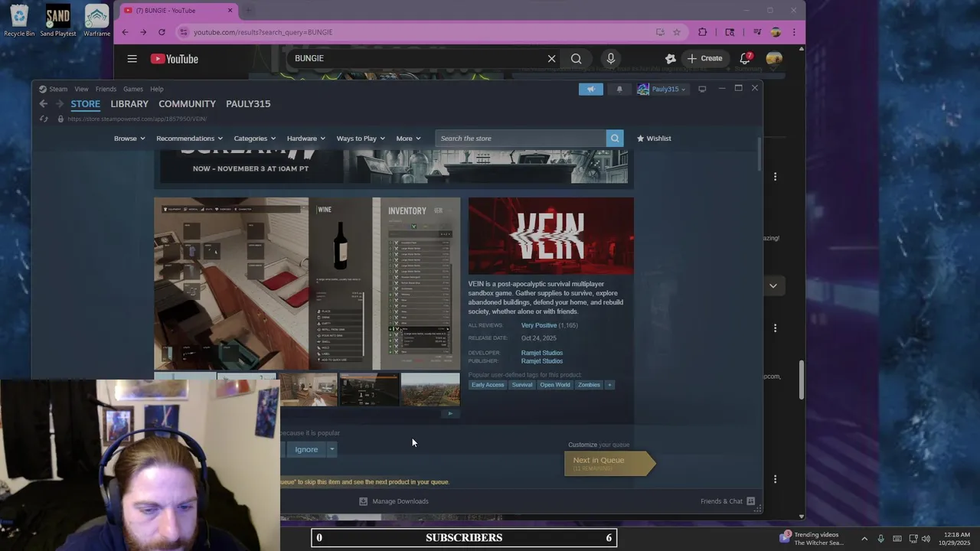Open Chrome three-dot menu
Screen dimensions: 980x551
[794, 32]
